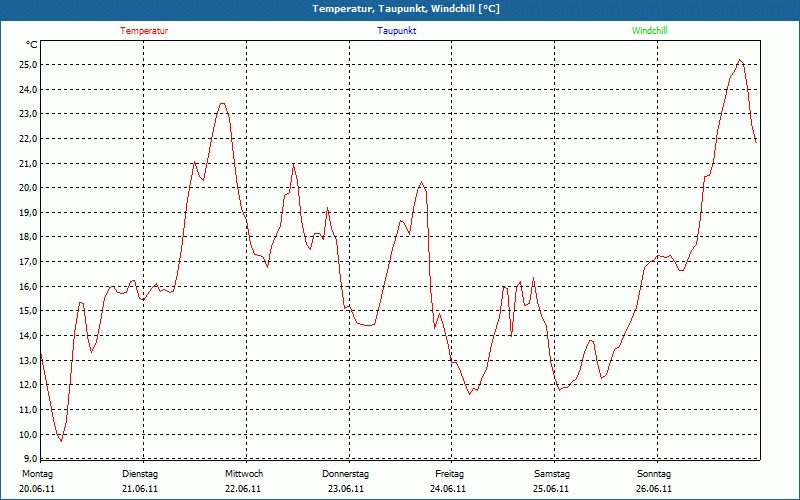Click the 10,0 y-axis value
Viewport: 800px width, 500px height.
29,435
